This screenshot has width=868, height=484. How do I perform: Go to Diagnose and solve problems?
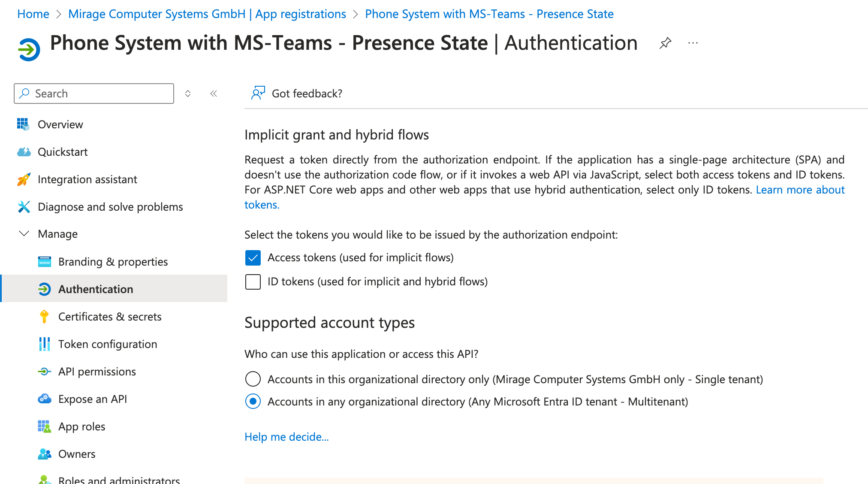click(110, 207)
